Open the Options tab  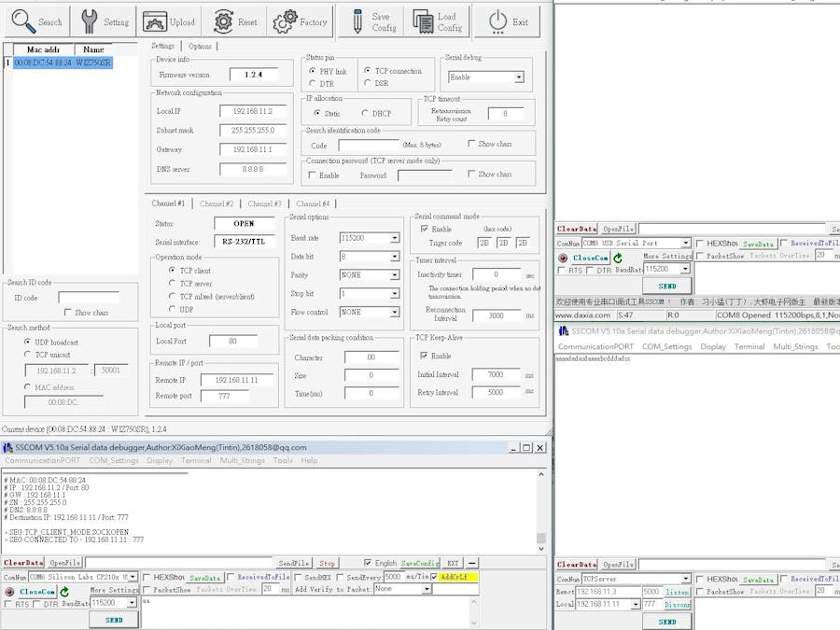pos(200,46)
